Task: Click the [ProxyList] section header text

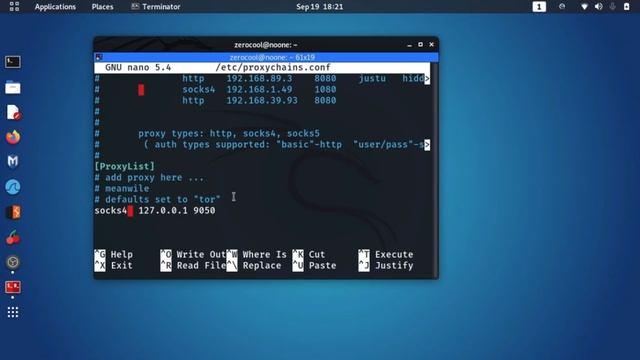Action: [124, 167]
